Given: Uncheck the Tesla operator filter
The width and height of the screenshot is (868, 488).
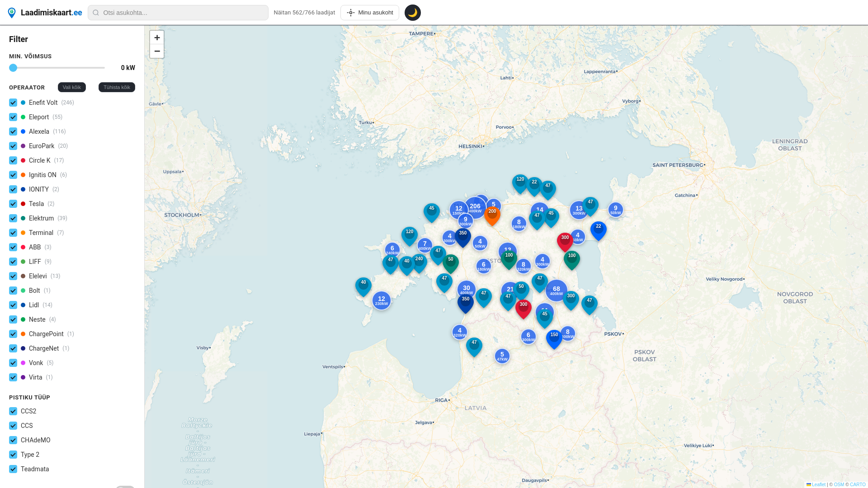Looking at the screenshot, I should pyautogui.click(x=13, y=204).
